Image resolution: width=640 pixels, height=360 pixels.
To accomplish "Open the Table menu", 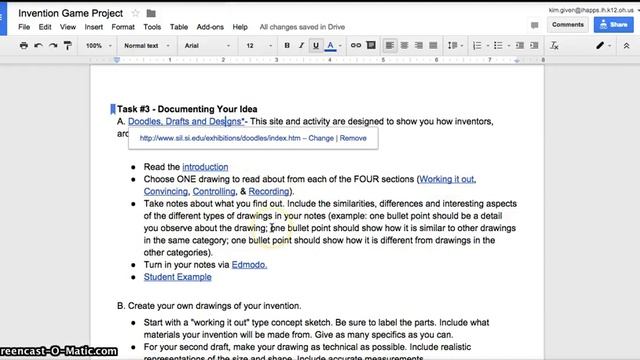I will [179, 27].
